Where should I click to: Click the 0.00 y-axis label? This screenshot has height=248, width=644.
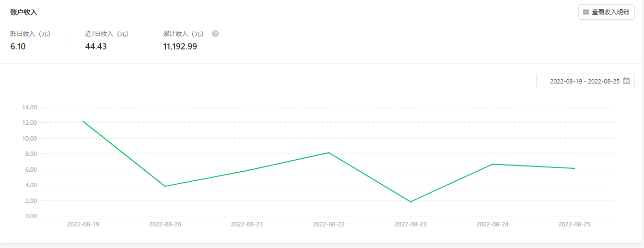point(31,216)
